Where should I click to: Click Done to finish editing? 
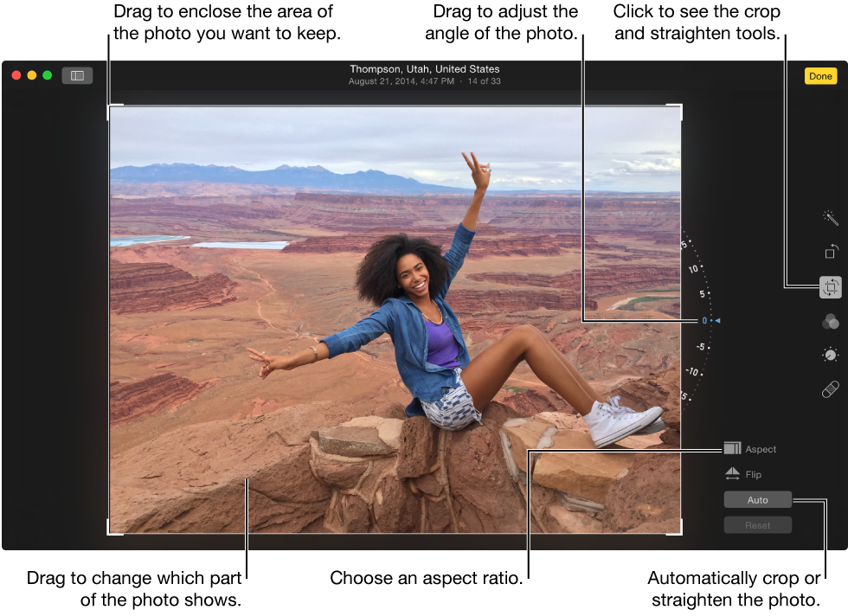pyautogui.click(x=819, y=76)
